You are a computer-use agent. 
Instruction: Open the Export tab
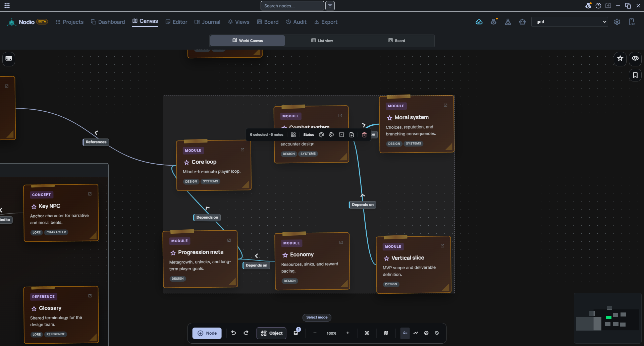coord(326,22)
